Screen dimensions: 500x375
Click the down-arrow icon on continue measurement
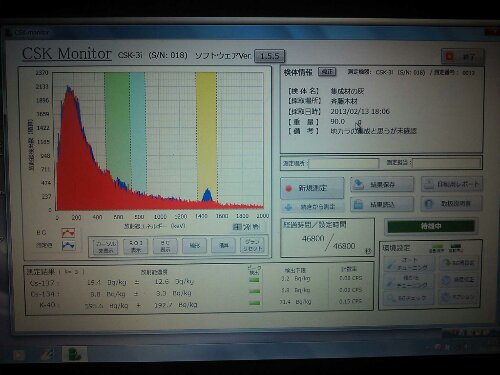(x=289, y=207)
